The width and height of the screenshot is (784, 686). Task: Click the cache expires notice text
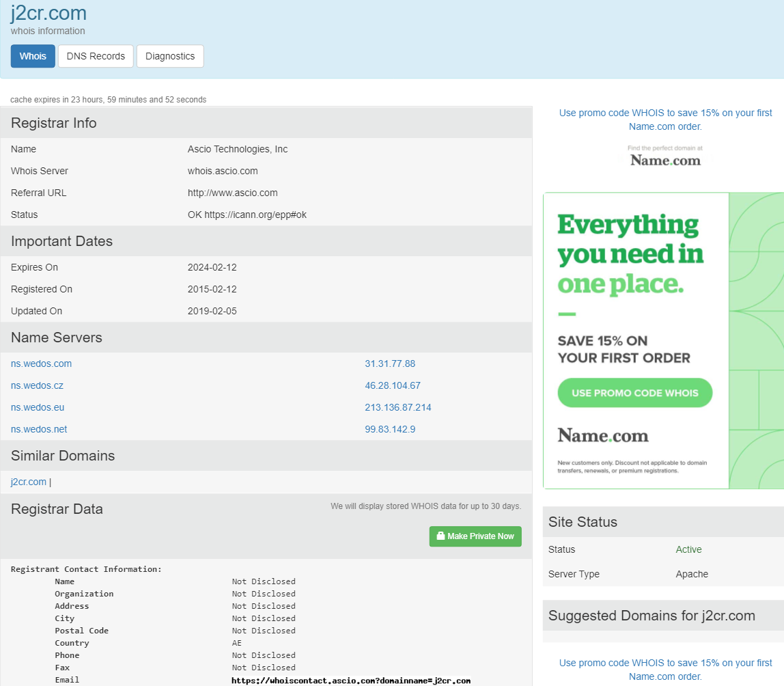pos(109,100)
